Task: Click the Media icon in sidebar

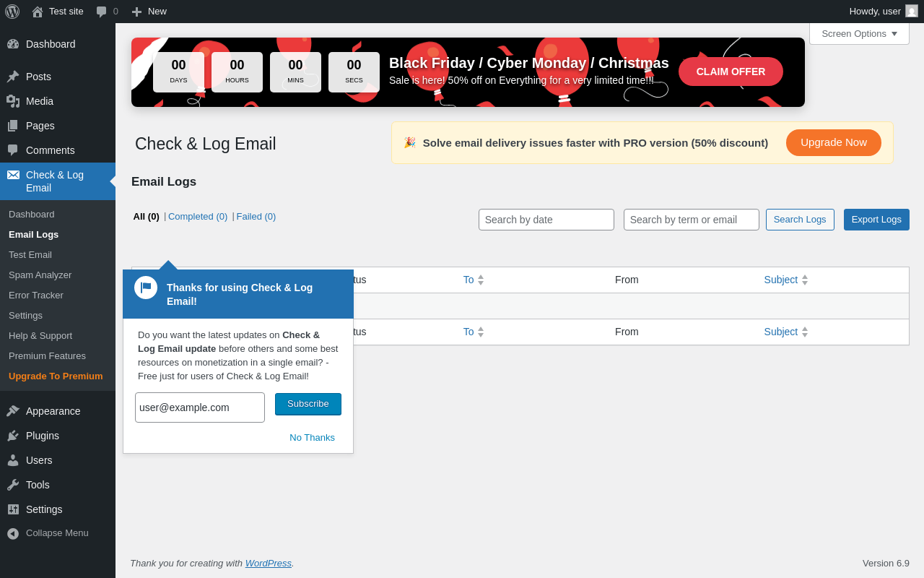Action: [13, 101]
